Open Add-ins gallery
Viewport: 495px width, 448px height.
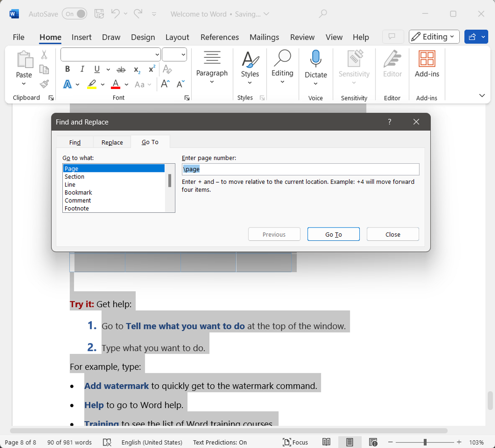pyautogui.click(x=427, y=59)
